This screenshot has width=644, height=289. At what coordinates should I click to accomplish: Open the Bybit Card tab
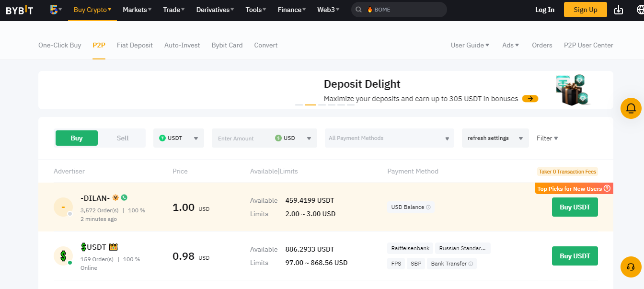(x=227, y=45)
